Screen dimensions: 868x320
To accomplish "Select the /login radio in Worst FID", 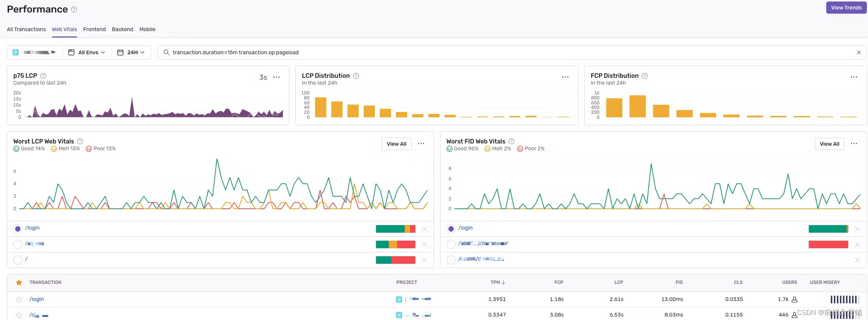I will (451, 229).
